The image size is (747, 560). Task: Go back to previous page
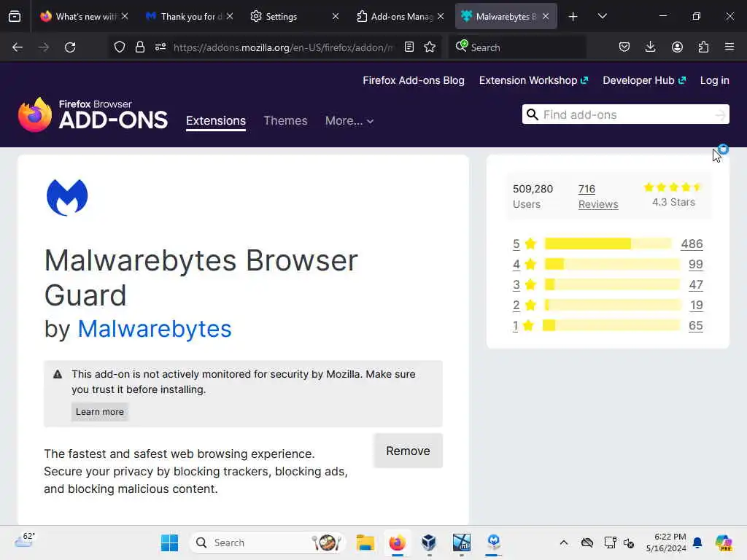pyautogui.click(x=18, y=47)
